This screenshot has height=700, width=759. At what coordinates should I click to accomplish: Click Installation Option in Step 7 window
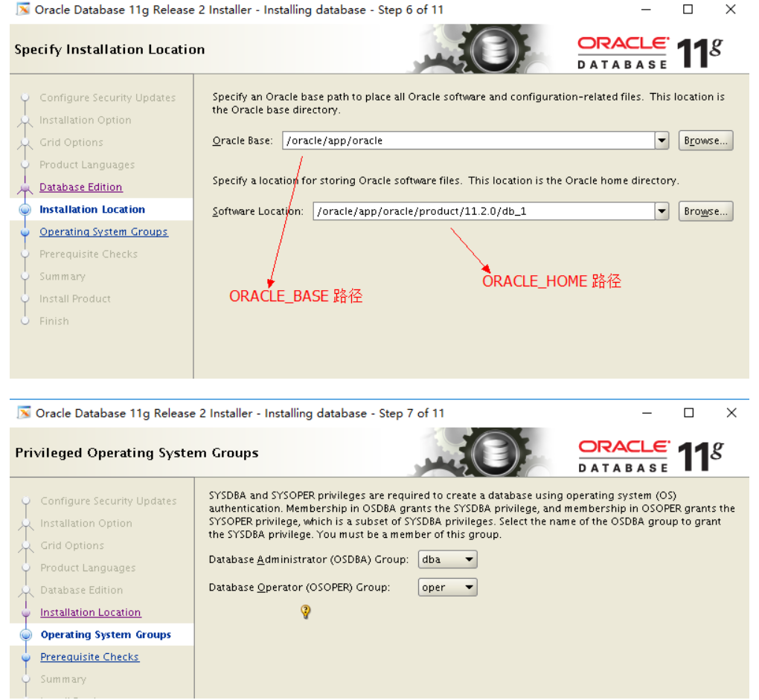click(86, 523)
